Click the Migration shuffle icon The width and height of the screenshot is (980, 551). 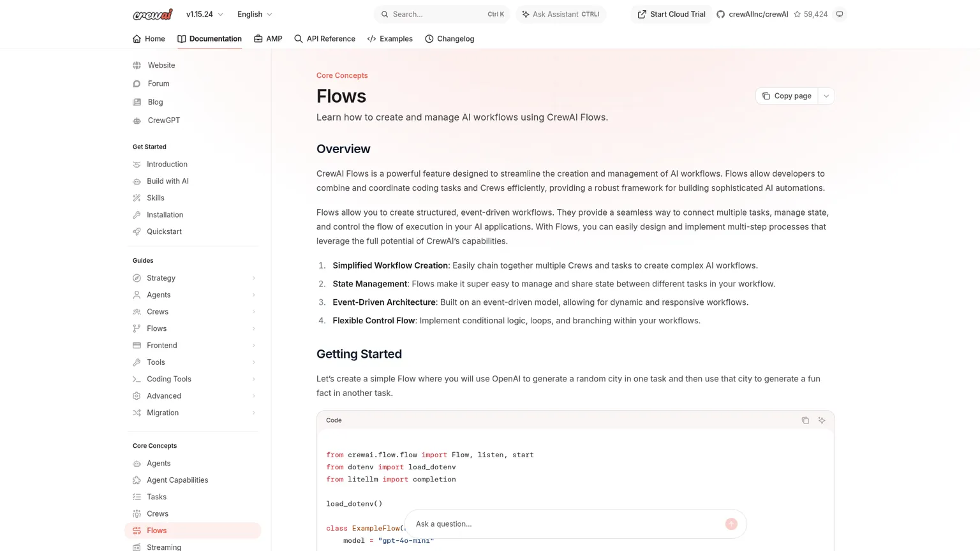tap(137, 413)
